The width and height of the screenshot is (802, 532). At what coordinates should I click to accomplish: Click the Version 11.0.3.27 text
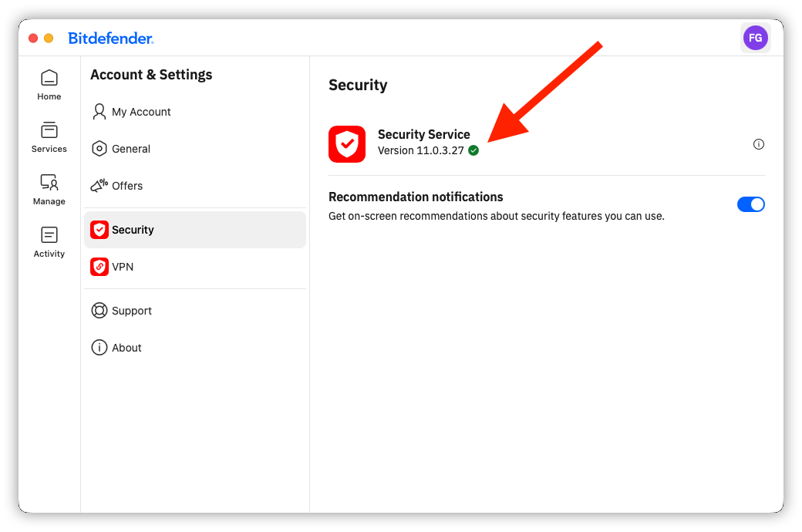point(420,150)
